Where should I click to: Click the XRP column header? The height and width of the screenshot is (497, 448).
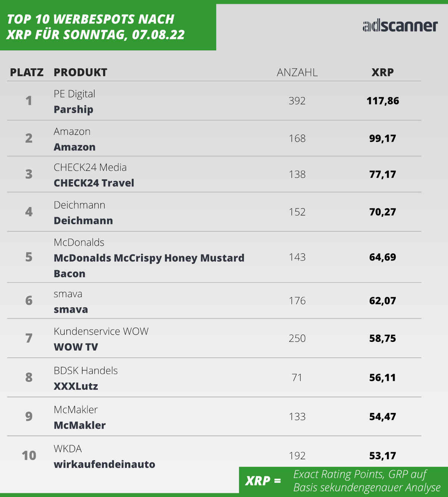coord(383,72)
